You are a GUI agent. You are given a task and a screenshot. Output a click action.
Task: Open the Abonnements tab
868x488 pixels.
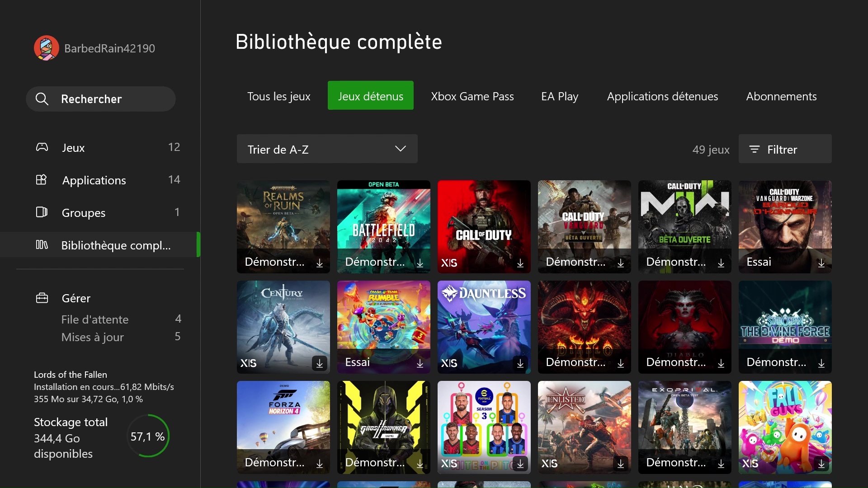(781, 96)
